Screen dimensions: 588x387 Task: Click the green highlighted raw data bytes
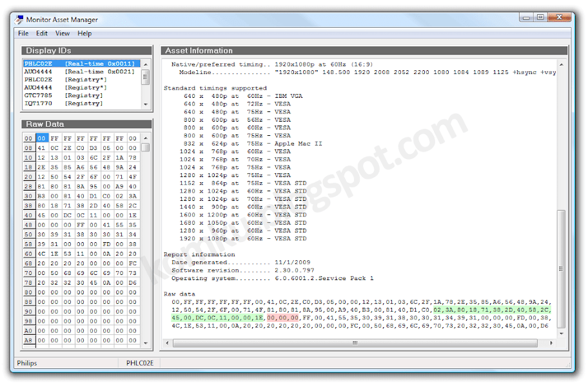click(x=492, y=310)
